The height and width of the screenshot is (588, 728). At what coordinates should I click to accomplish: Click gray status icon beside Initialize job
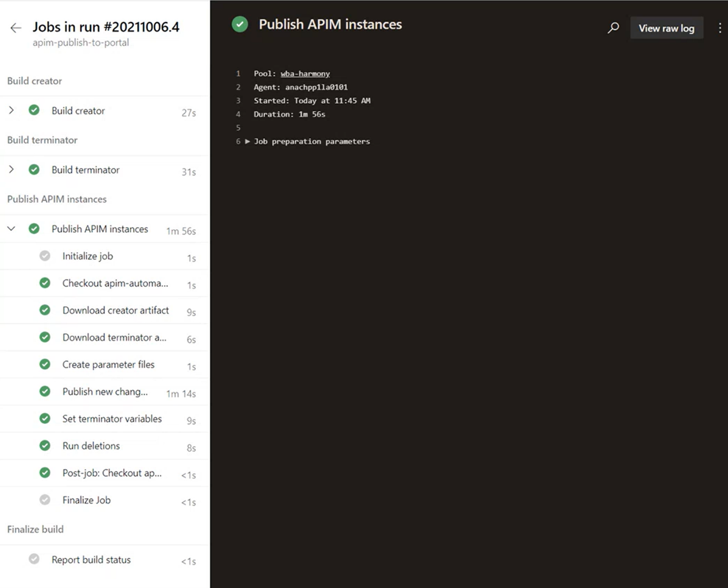(x=45, y=256)
